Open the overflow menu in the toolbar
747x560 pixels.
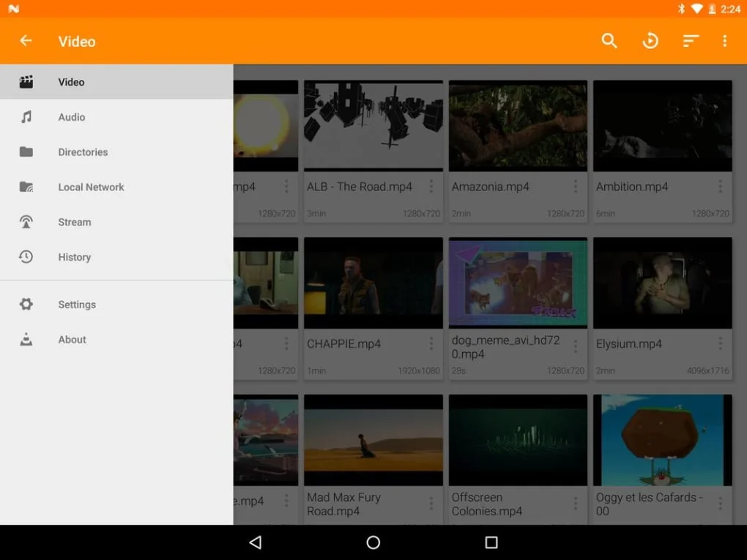pyautogui.click(x=724, y=41)
